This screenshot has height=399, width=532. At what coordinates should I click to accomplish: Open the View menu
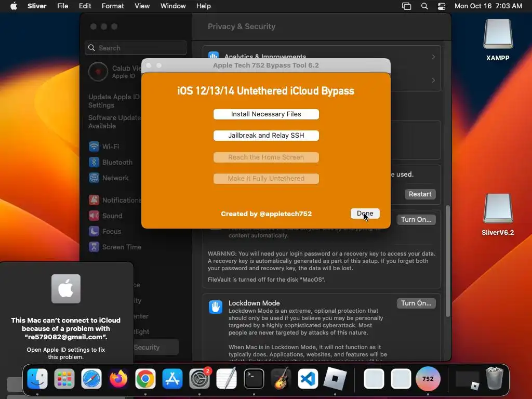point(142,6)
